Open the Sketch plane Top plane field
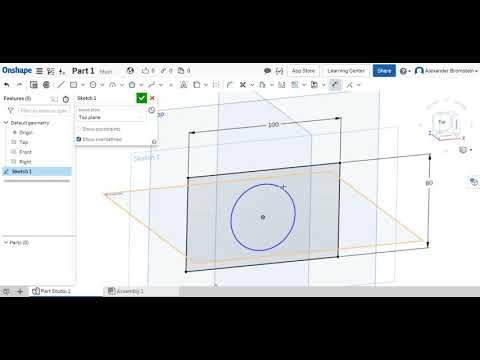 (111, 114)
